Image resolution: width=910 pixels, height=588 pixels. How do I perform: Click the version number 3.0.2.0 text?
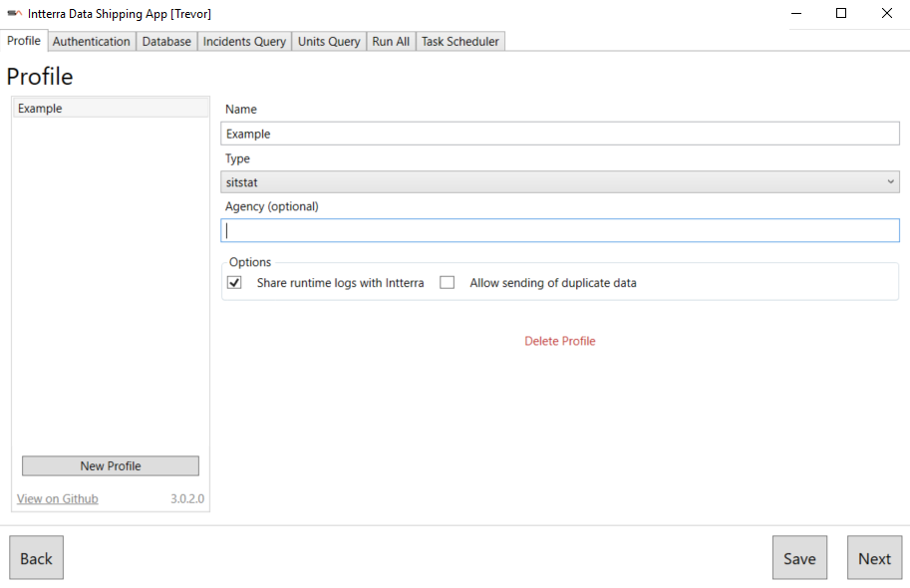[187, 498]
